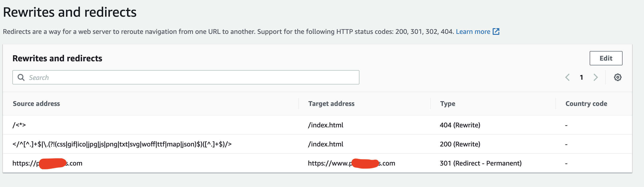Viewport: 644px width, 187px height.
Task: Open the Edit panel for rewrites
Action: point(606,58)
